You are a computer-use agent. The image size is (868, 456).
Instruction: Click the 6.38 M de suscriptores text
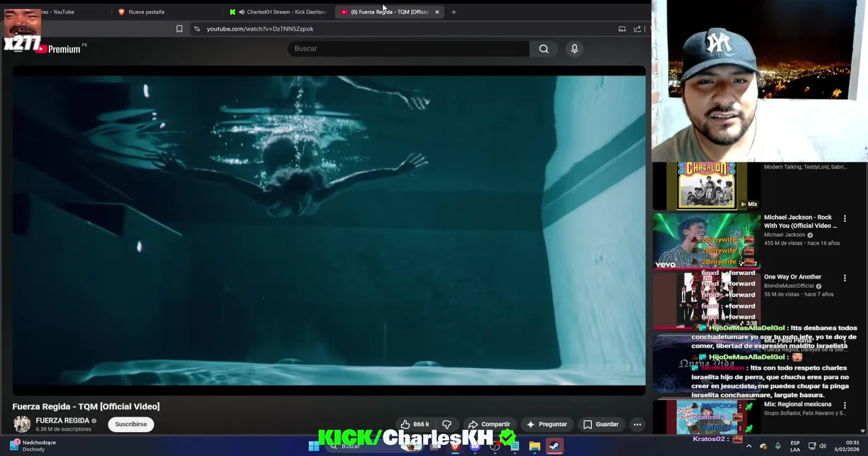pyautogui.click(x=63, y=429)
